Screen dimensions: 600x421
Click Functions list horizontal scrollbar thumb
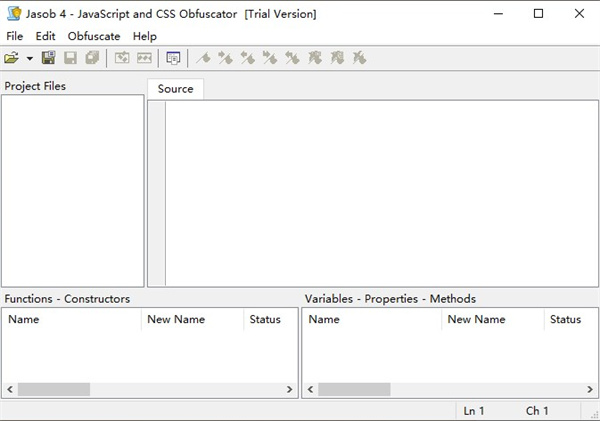coord(54,390)
